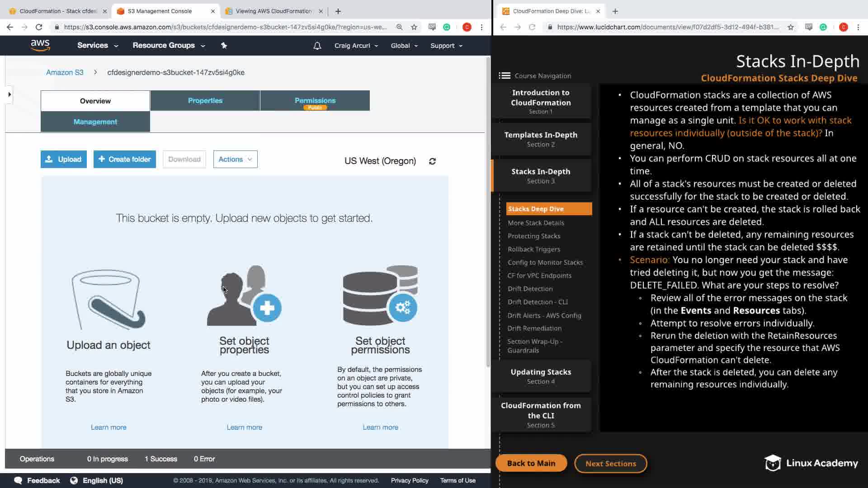The height and width of the screenshot is (488, 868).
Task: Click the S3 console vertical scrollbar
Action: click(488, 212)
